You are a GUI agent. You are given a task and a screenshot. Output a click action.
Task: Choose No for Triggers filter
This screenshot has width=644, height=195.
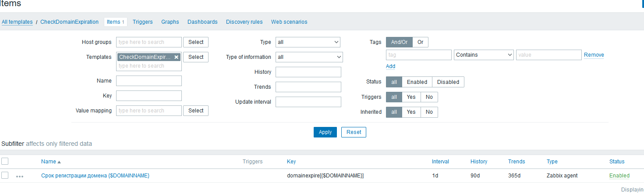(429, 97)
